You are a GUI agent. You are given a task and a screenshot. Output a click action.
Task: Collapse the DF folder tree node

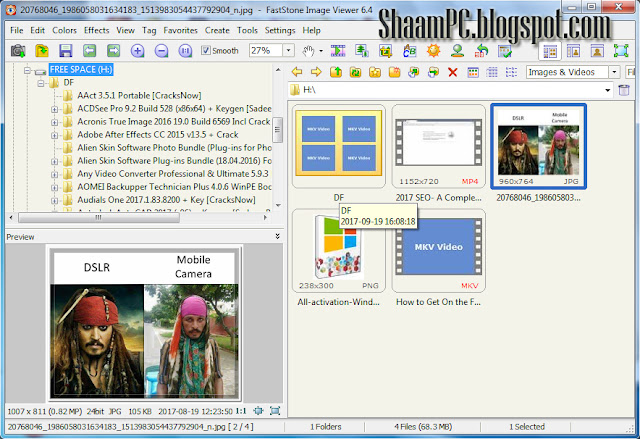(x=41, y=83)
